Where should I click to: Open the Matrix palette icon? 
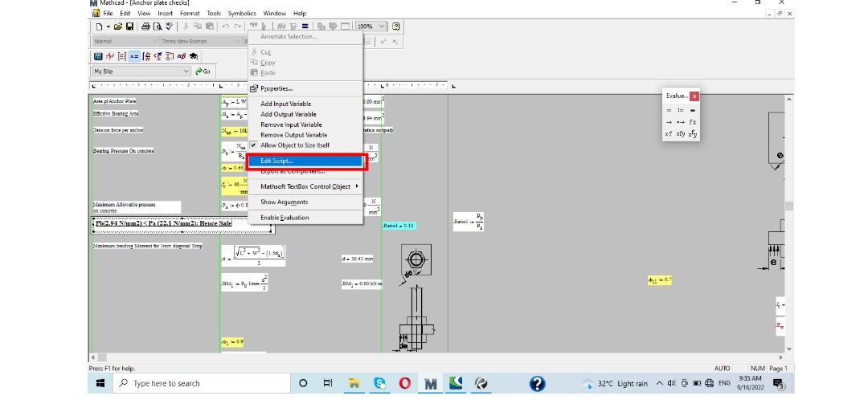pos(121,57)
